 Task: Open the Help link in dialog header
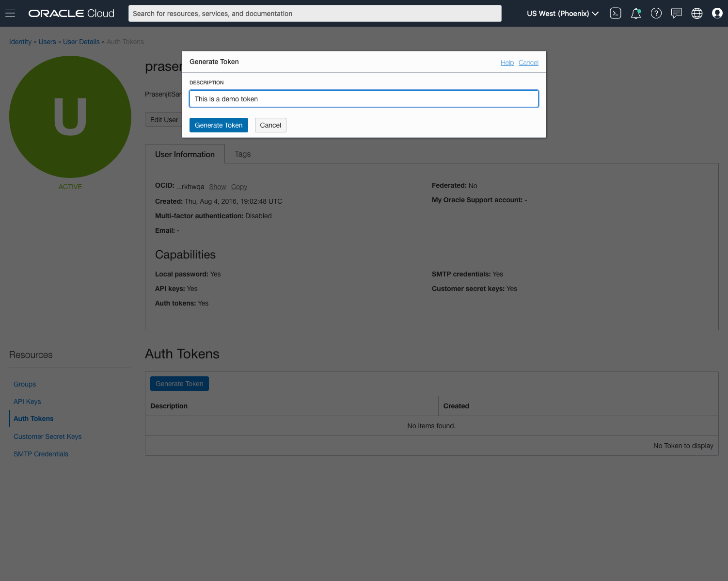pyautogui.click(x=507, y=63)
